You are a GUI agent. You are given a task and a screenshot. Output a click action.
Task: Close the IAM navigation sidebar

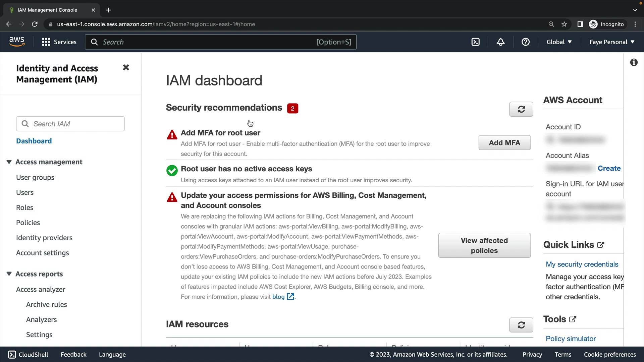(126, 67)
